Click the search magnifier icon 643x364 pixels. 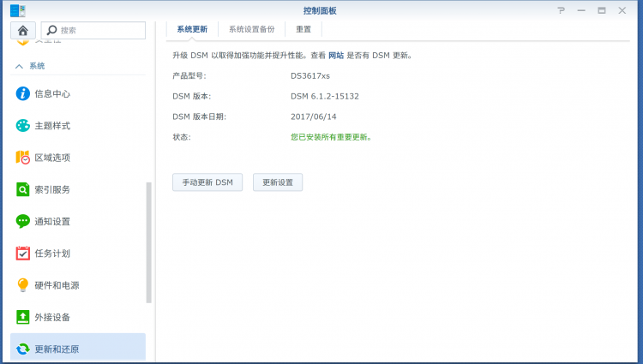click(x=51, y=30)
